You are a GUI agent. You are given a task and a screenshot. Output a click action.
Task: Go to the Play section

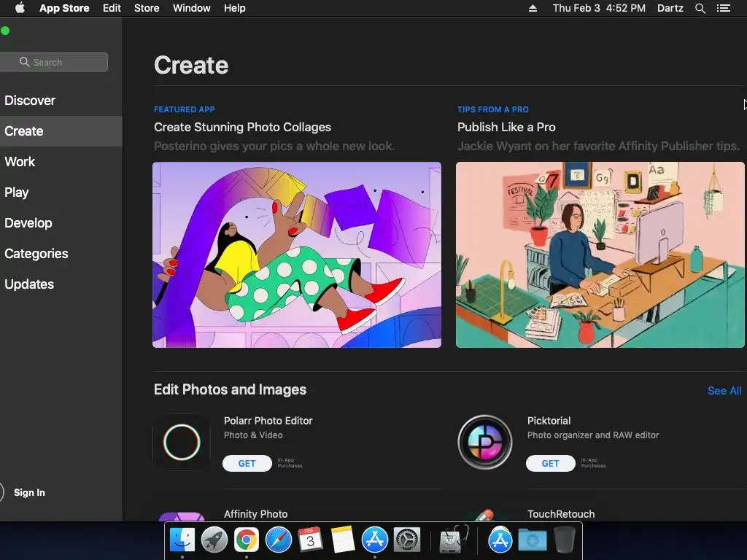tap(17, 192)
